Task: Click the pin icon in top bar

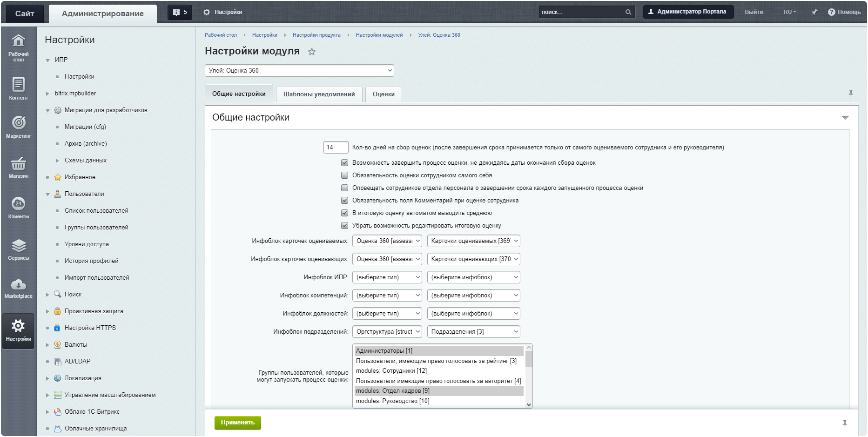Action: (814, 12)
